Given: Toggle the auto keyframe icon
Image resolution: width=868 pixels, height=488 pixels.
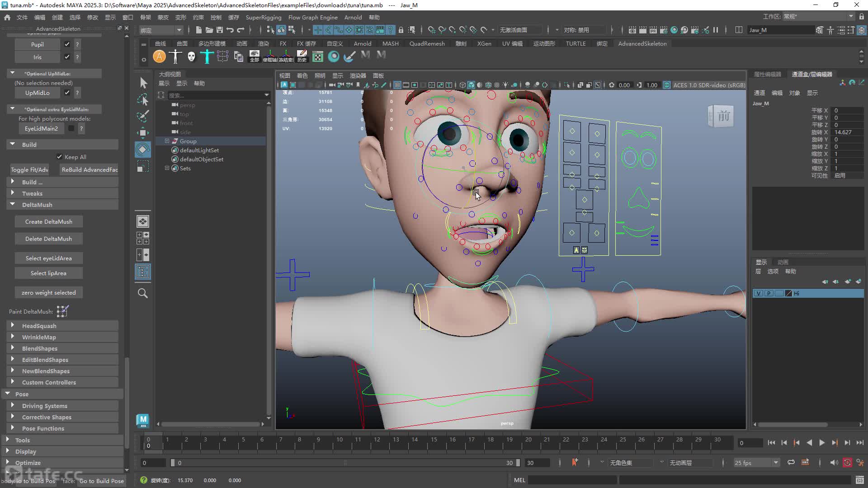Looking at the screenshot, I should click(x=847, y=462).
